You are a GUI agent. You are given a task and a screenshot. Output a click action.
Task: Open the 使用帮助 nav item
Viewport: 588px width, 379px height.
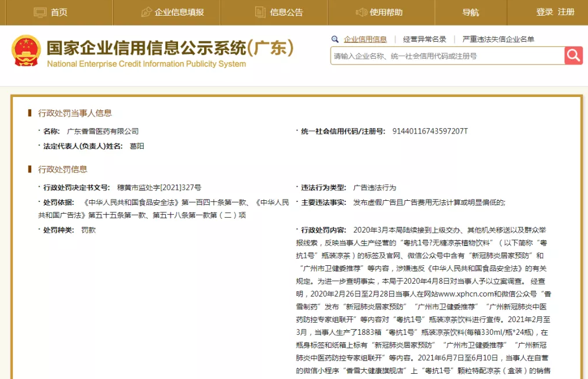[386, 12]
